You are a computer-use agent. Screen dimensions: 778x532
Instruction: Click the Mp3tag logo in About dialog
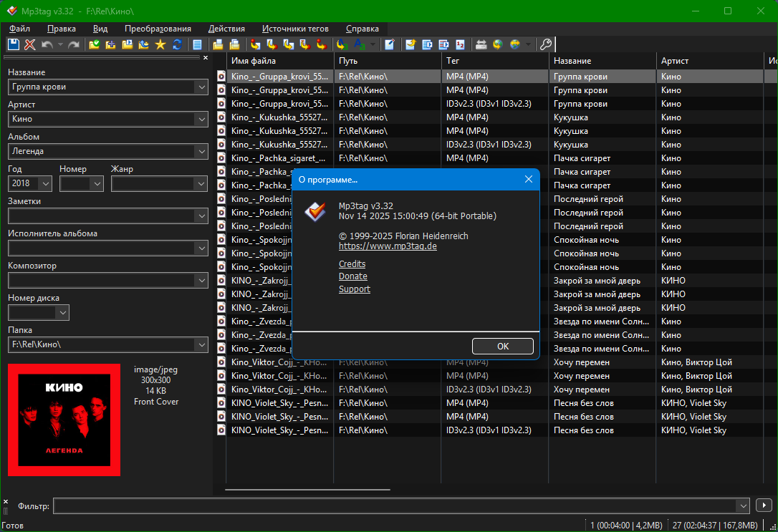click(x=314, y=211)
